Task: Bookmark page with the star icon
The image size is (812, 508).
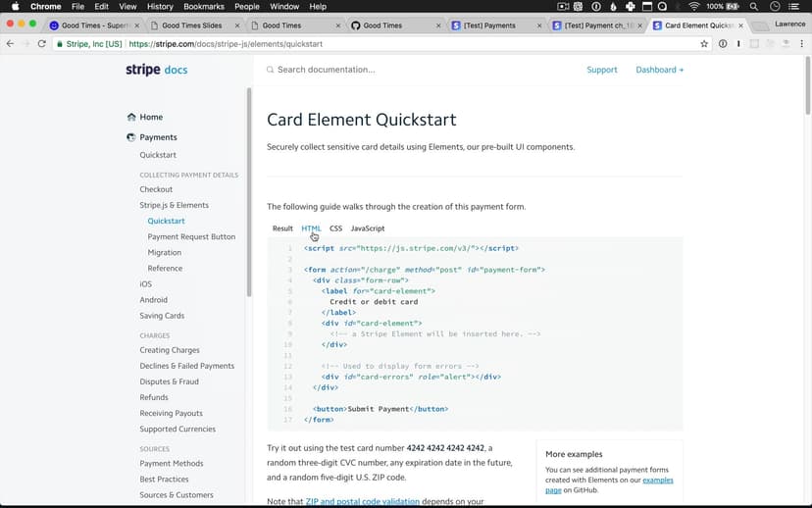Action: click(x=704, y=44)
